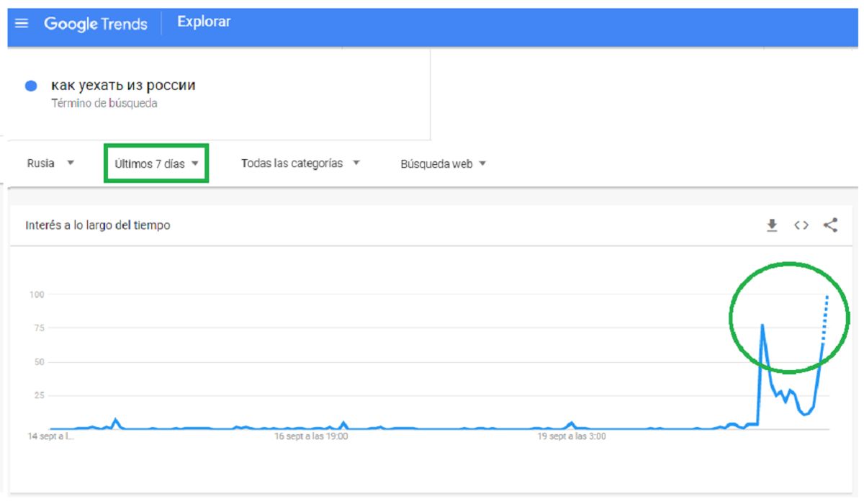The width and height of the screenshot is (864, 504).
Task: Click the 19 sept a las 3:00 axis label
Action: pos(572,436)
